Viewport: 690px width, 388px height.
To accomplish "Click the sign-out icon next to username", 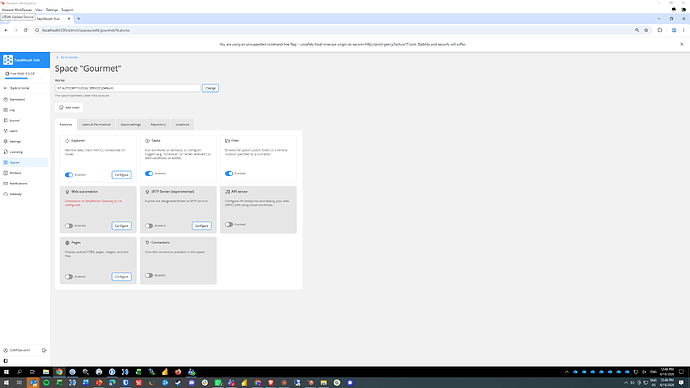I will point(44,350).
